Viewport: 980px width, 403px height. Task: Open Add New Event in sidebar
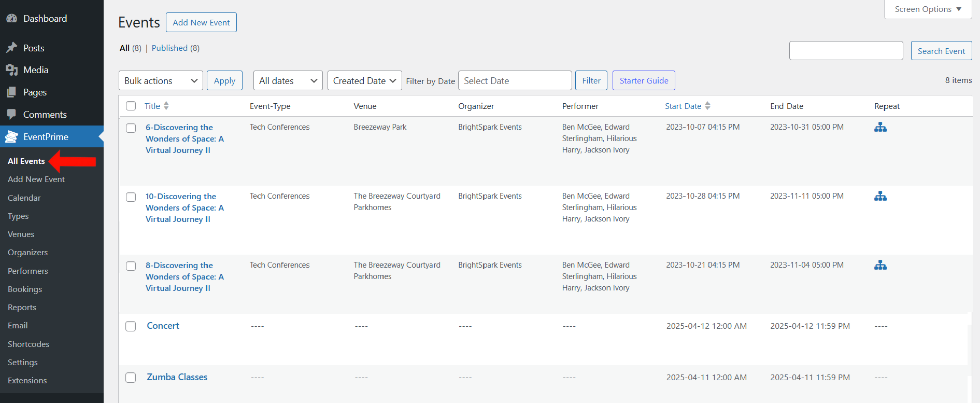(x=36, y=179)
